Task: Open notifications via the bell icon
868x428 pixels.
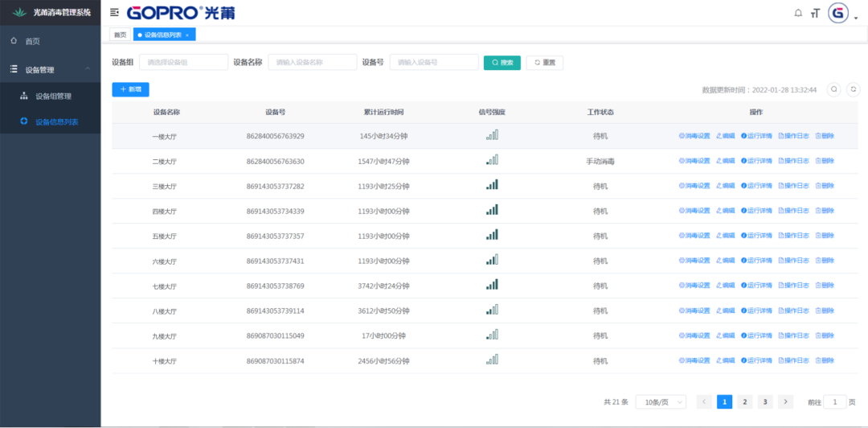Action: tap(798, 14)
